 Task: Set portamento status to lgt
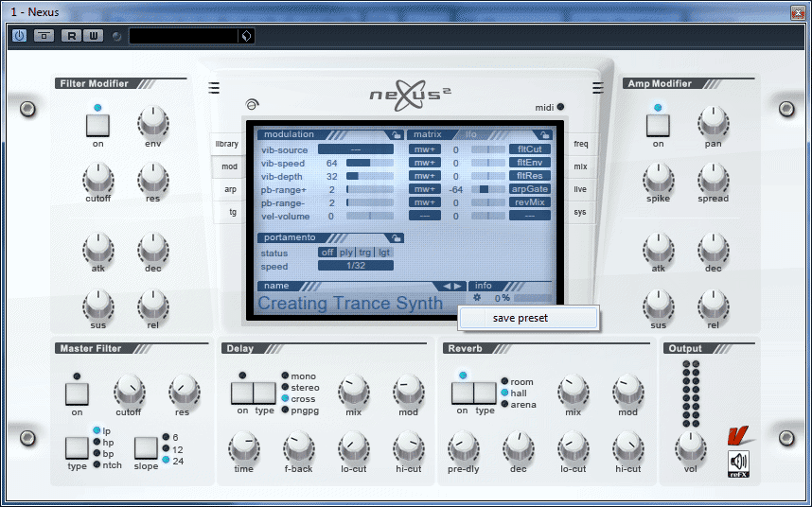[383, 253]
